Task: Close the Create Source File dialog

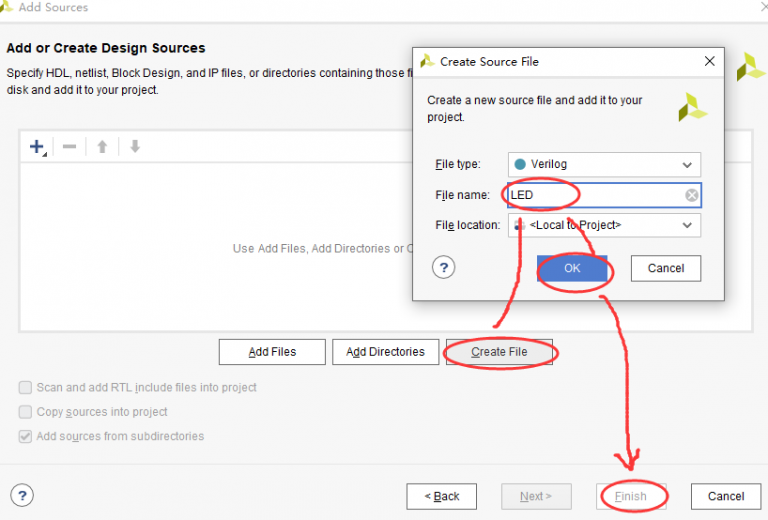Action: [x=710, y=61]
